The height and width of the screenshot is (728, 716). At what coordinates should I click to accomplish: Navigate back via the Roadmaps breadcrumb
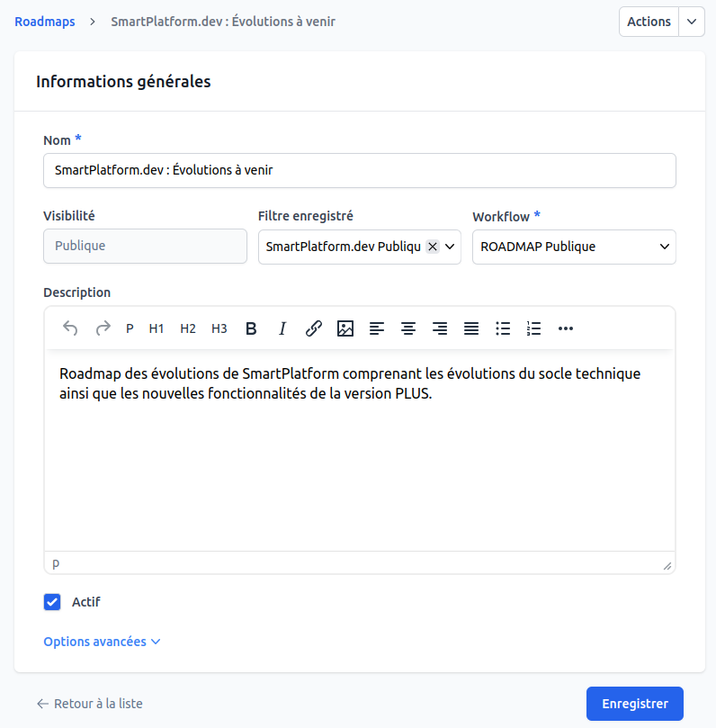[44, 21]
